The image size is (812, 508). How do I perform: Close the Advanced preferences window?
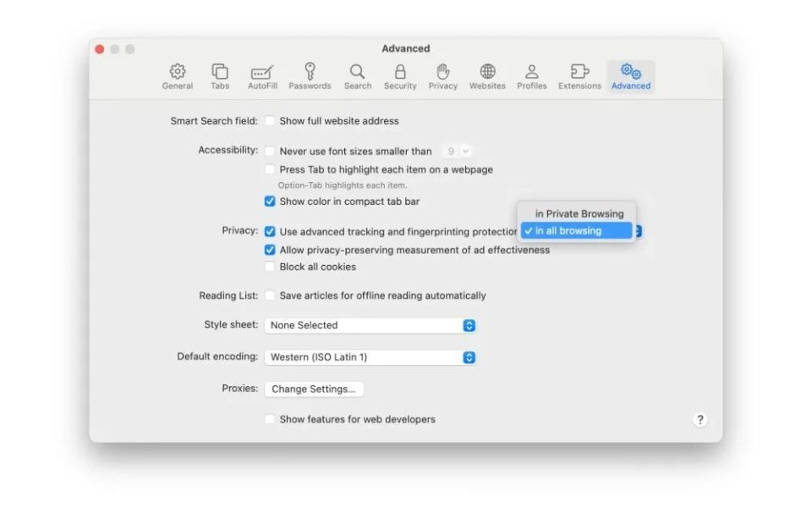(100, 49)
